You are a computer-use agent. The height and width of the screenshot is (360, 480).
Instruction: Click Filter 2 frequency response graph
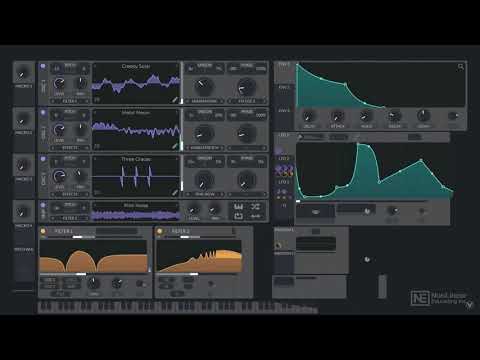click(x=199, y=256)
